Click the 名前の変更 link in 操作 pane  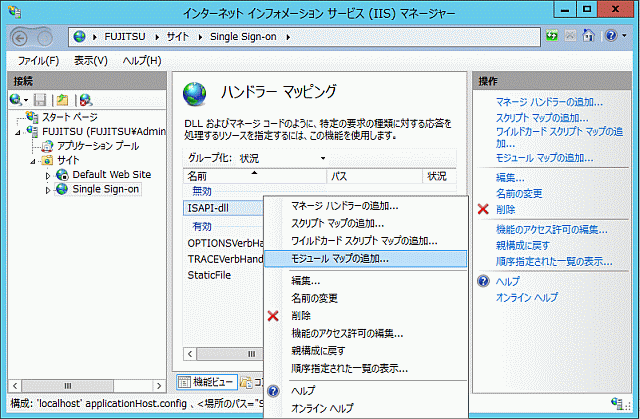pos(519,193)
